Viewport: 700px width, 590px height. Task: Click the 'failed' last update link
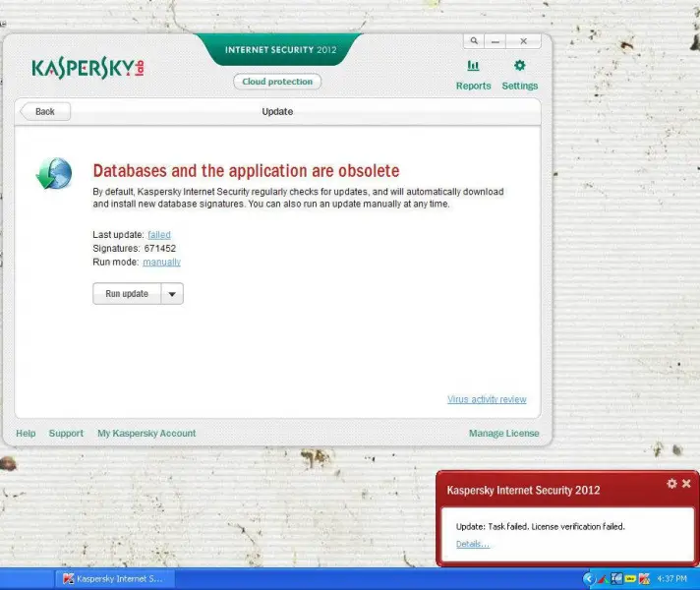[159, 235]
